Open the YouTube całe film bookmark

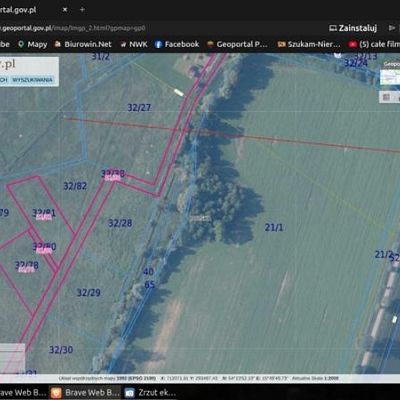[374, 44]
